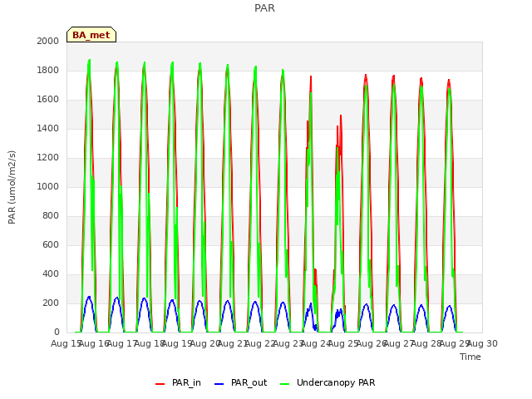This screenshot has height=399, width=532.
Task: Click the 1000 y-axis tick label
Action: (48, 186)
